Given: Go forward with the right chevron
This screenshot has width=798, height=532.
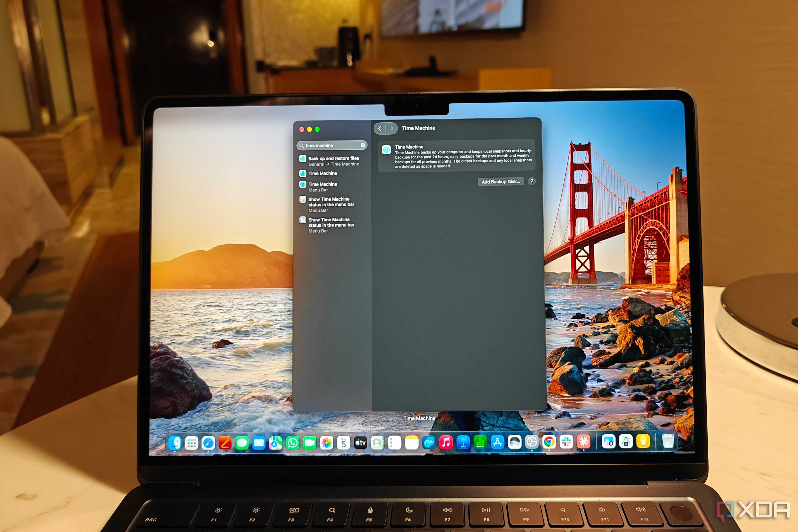Looking at the screenshot, I should (392, 128).
